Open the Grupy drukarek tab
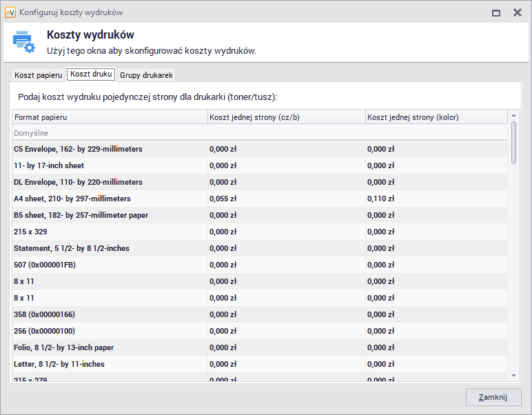Screen dimensions: 532x415 [146, 75]
